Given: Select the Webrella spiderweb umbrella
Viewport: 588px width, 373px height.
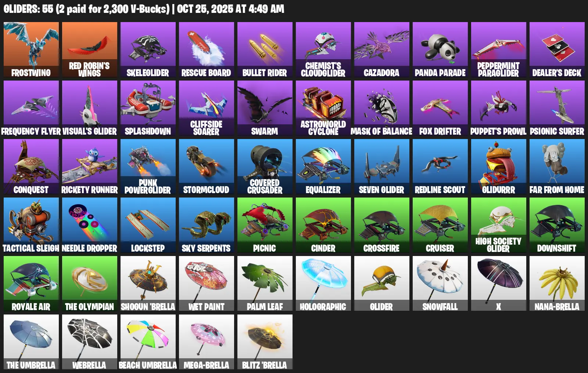Looking at the screenshot, I should (90, 342).
